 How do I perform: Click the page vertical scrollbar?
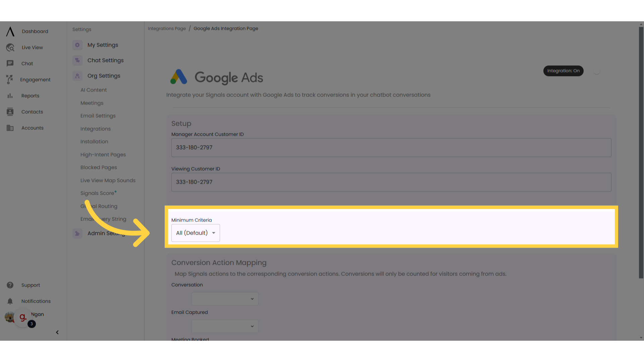click(641, 153)
